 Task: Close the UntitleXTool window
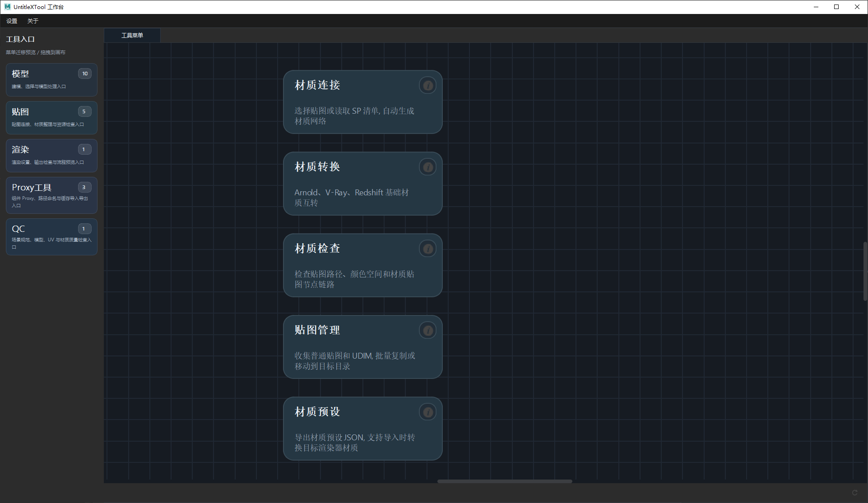857,7
